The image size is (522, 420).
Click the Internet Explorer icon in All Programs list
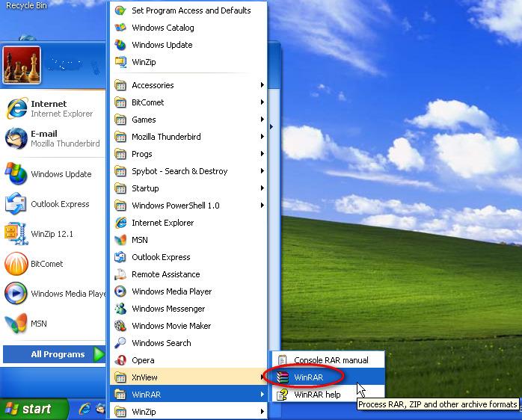[x=120, y=223]
